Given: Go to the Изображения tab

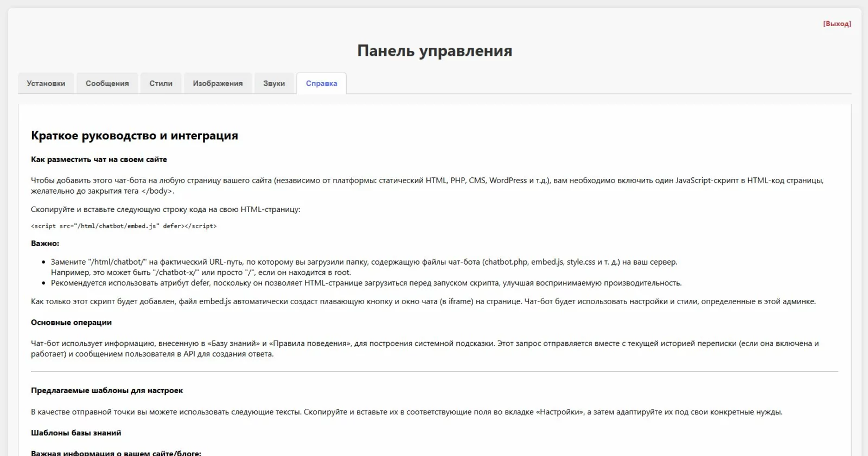Looking at the screenshot, I should [218, 84].
